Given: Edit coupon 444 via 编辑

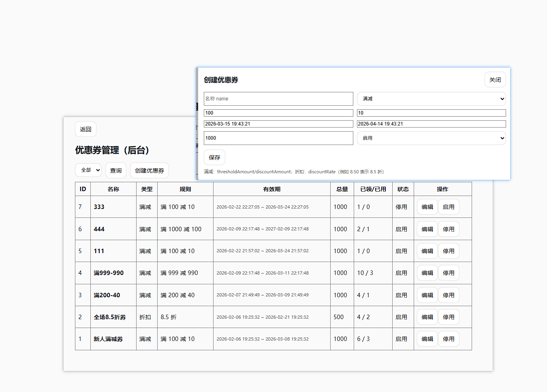Looking at the screenshot, I should 427,229.
